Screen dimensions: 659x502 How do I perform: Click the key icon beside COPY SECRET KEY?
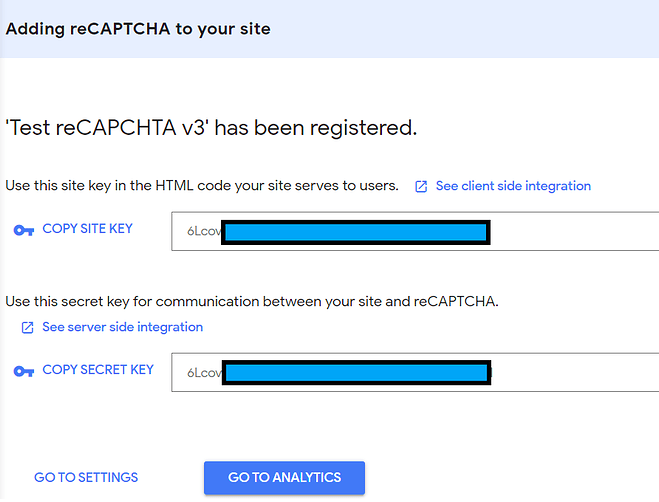tap(24, 371)
